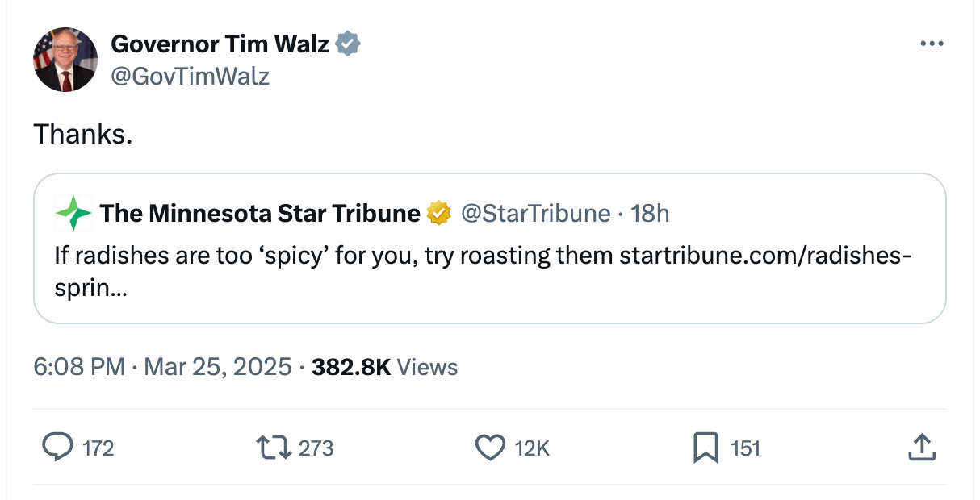
Task: Click the @GovTimWalz handle
Action: pyautogui.click(x=190, y=77)
